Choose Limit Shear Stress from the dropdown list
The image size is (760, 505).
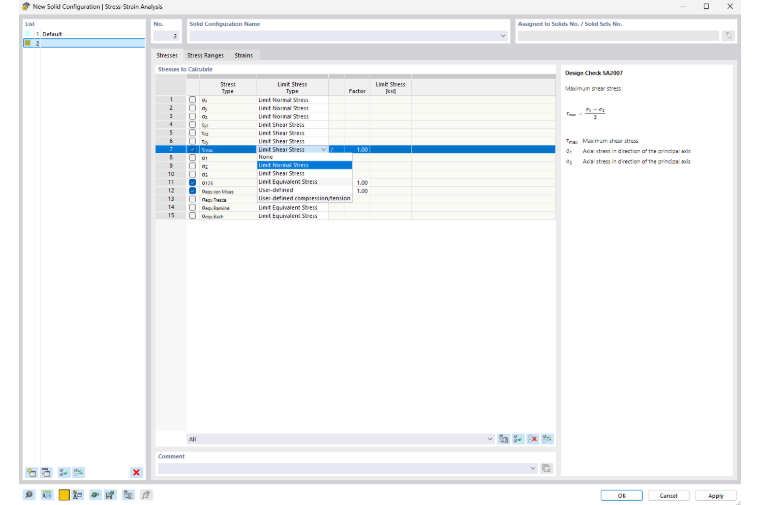[304, 174]
